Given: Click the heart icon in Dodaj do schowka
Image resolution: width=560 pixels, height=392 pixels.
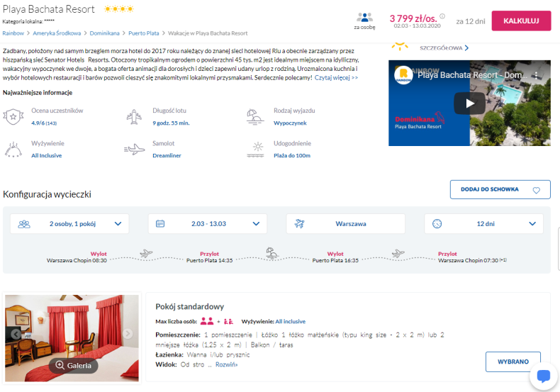Looking at the screenshot, I should [536, 190].
